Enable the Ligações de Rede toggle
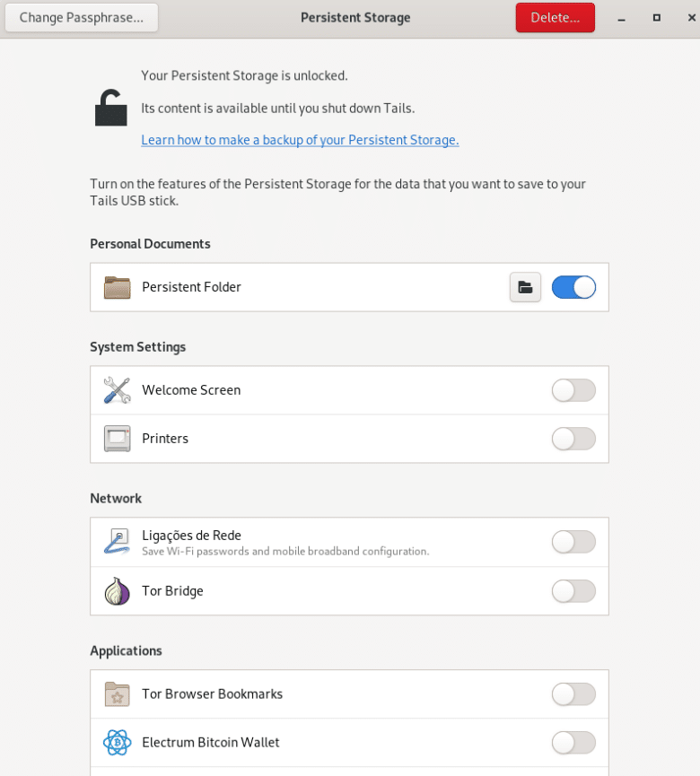This screenshot has width=700, height=776. click(x=573, y=542)
